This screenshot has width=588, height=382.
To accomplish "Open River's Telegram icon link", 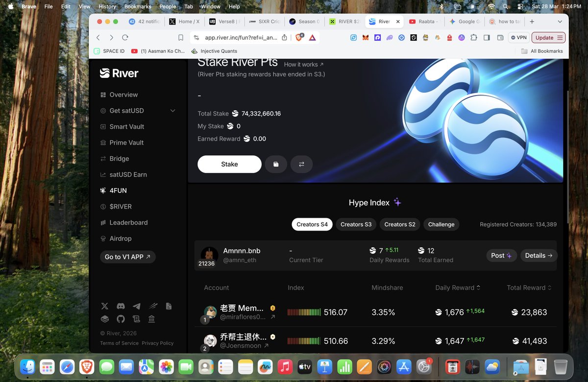I will [x=137, y=306].
